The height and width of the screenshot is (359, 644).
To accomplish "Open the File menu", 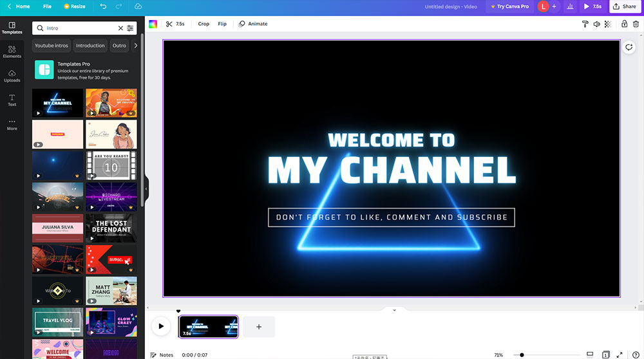I will click(47, 6).
